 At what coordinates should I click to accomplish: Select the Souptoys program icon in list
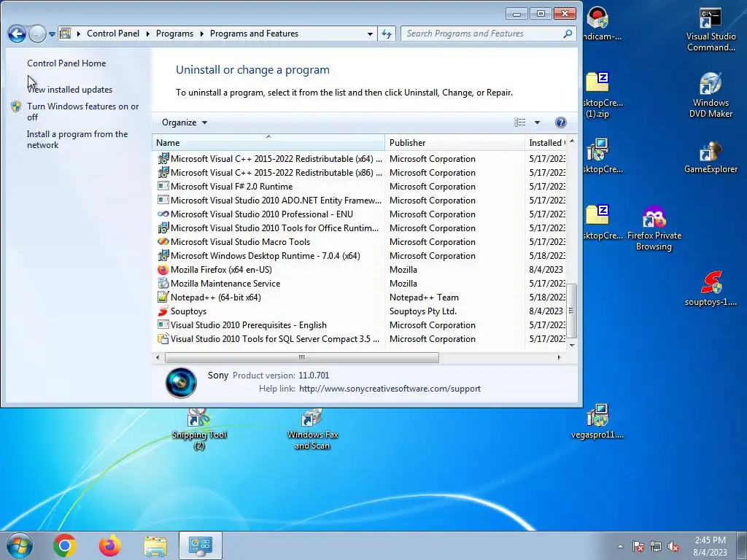click(x=163, y=311)
